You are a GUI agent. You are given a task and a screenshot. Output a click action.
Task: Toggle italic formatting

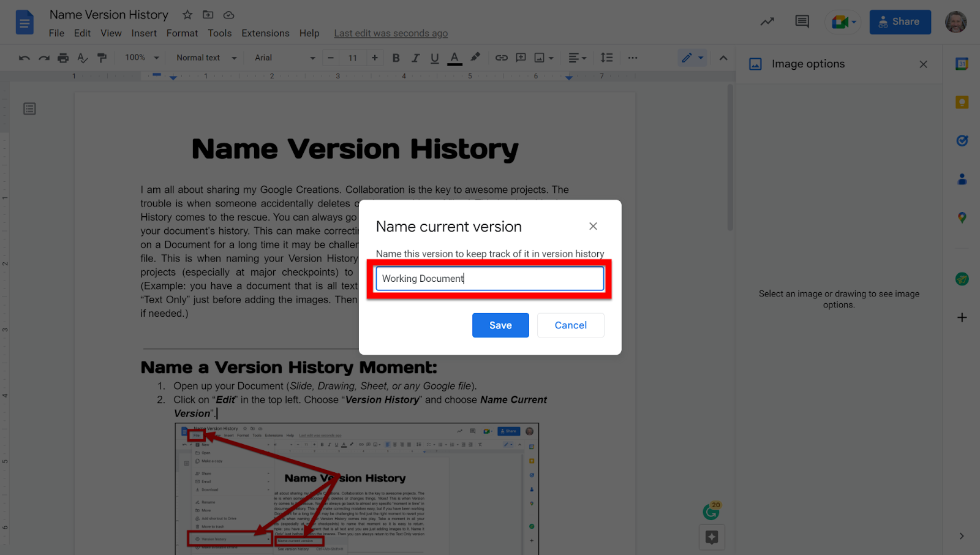[415, 58]
